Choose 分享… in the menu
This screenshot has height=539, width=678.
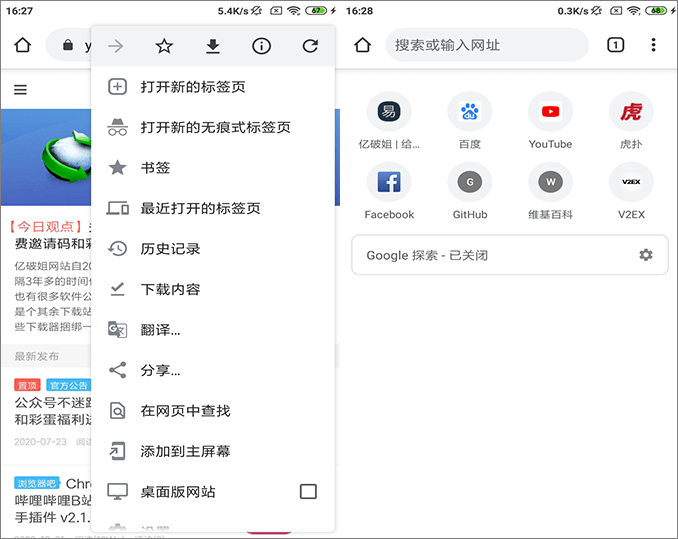coord(213,370)
